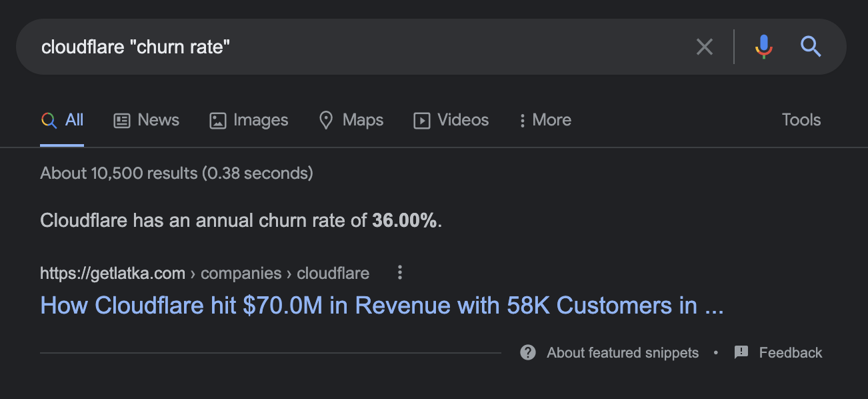Viewport: 868px width, 399px height.
Task: Start a voice search with the microphone icon
Action: click(x=763, y=47)
